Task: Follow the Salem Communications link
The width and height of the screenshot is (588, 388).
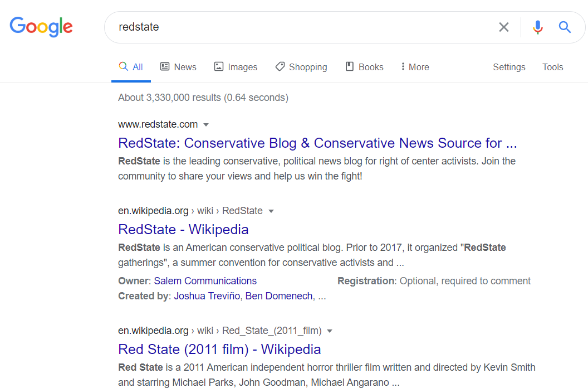Action: click(205, 280)
